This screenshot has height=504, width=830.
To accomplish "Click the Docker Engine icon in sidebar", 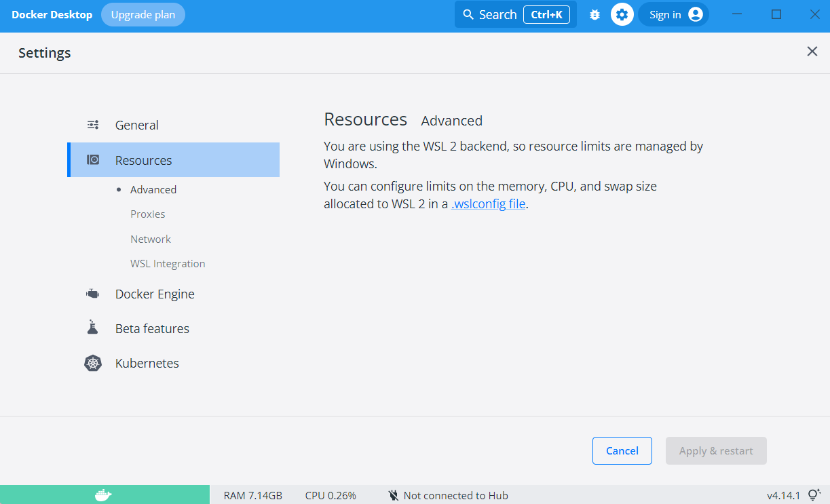I will pos(92,293).
